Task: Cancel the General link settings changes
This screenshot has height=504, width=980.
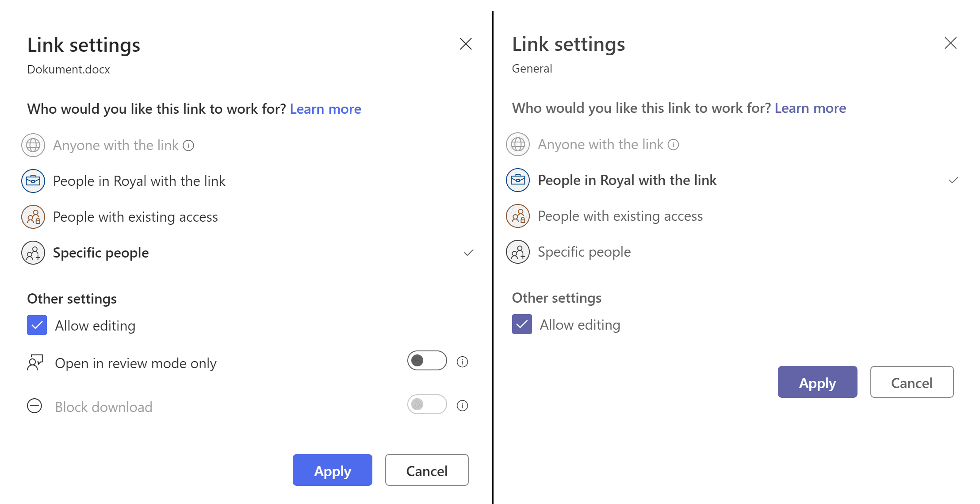Action: click(911, 382)
